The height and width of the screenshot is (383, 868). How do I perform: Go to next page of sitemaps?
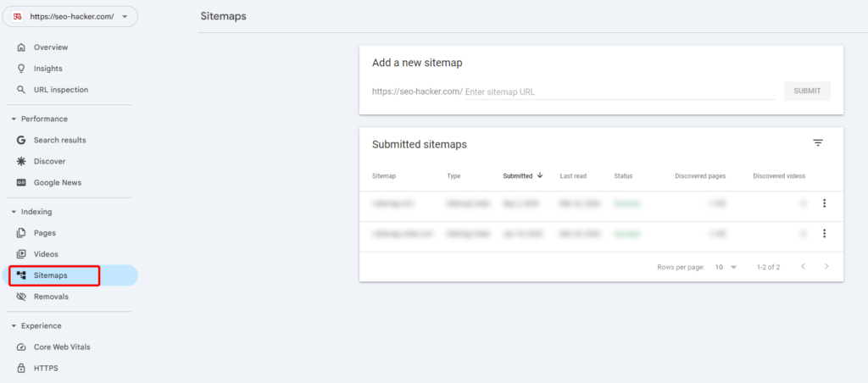pyautogui.click(x=826, y=267)
